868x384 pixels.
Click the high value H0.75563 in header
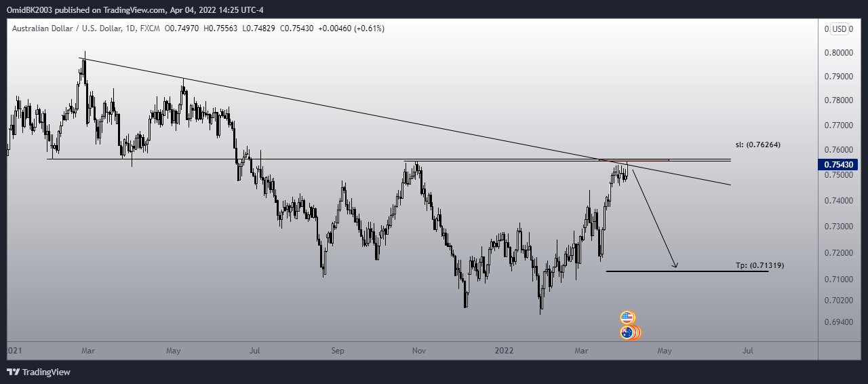[x=221, y=28]
